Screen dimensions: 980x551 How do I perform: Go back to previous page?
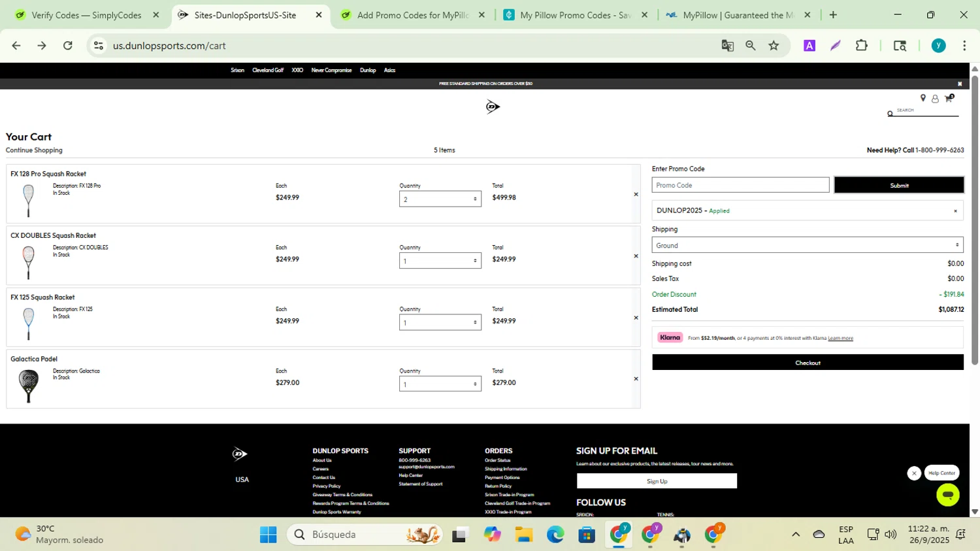coord(16,46)
